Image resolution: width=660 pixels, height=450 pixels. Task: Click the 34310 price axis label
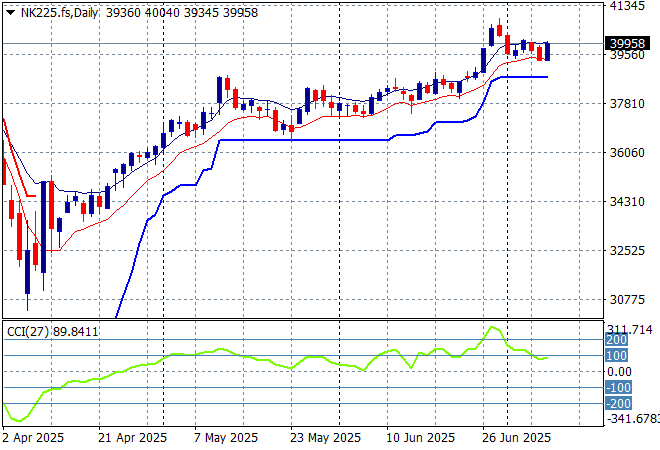624,202
